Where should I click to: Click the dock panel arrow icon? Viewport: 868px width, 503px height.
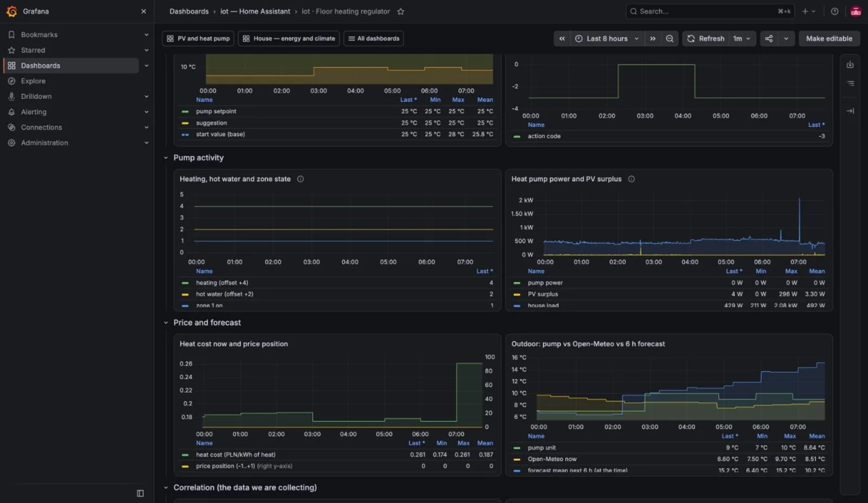tap(850, 111)
